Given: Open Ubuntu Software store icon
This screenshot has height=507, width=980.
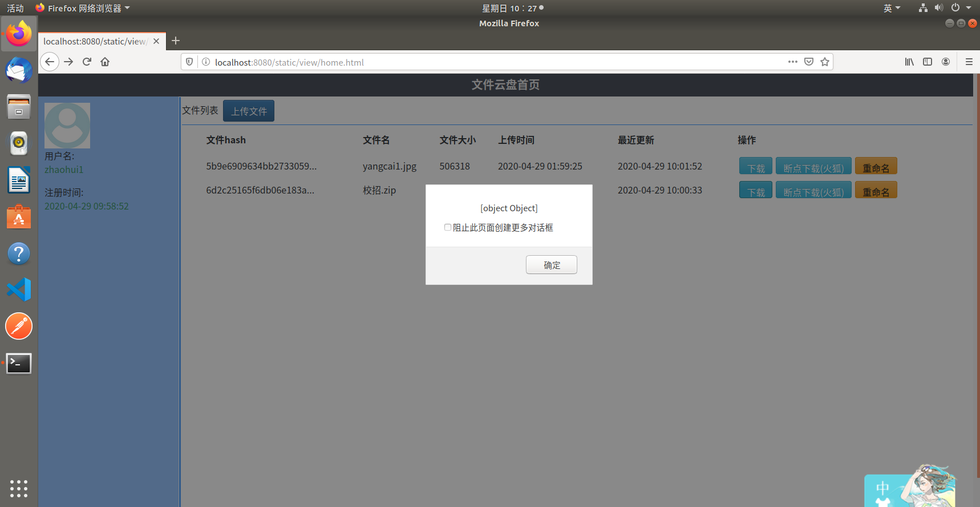Looking at the screenshot, I should tap(19, 217).
